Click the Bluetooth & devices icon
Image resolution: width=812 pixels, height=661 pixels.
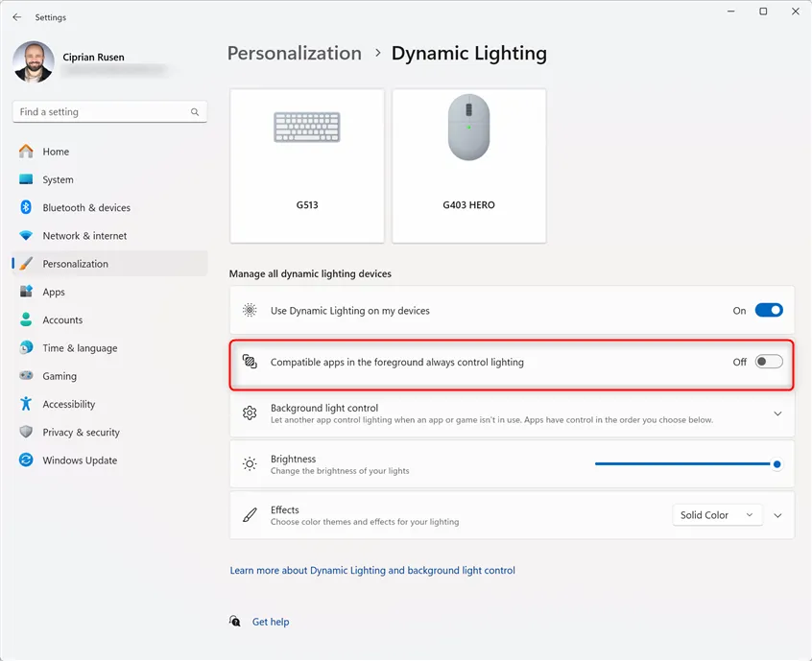pyautogui.click(x=26, y=207)
